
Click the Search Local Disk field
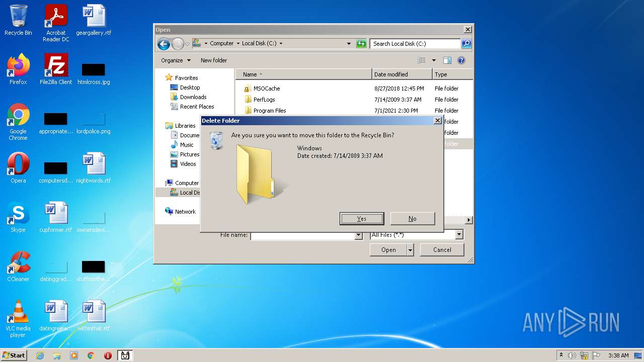tap(416, 44)
